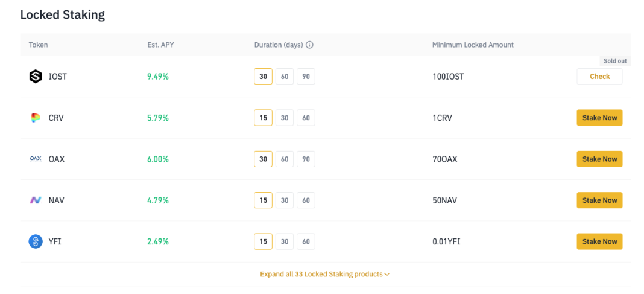The width and height of the screenshot is (644, 294).
Task: Click the NAV token icon
Action: pos(36,200)
